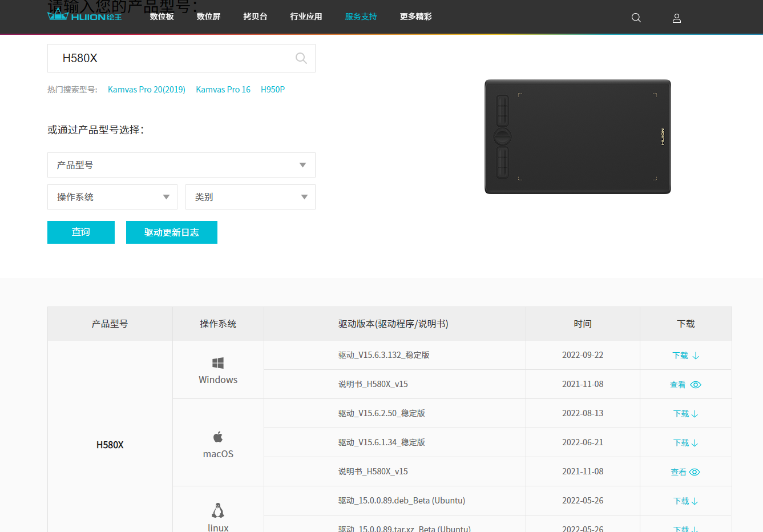Open the 服务支持 menu

pos(361,17)
